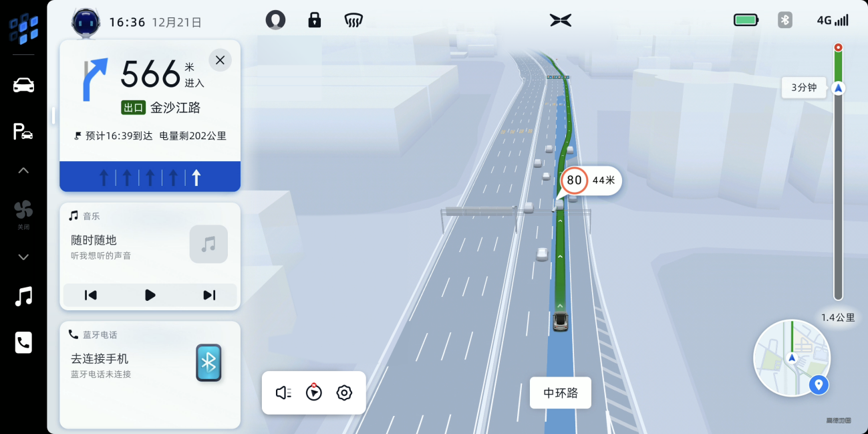
Task: Open the phone app in sidebar
Action: [23, 343]
